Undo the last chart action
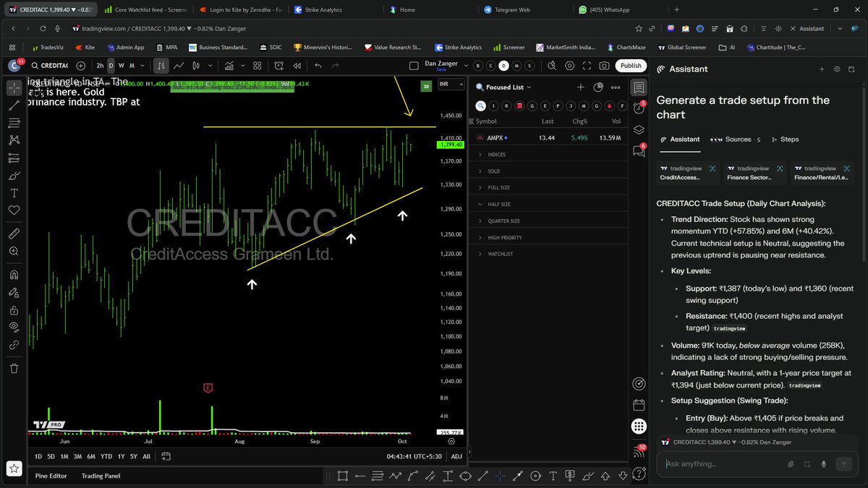Image resolution: width=868 pixels, height=488 pixels. pyautogui.click(x=318, y=66)
